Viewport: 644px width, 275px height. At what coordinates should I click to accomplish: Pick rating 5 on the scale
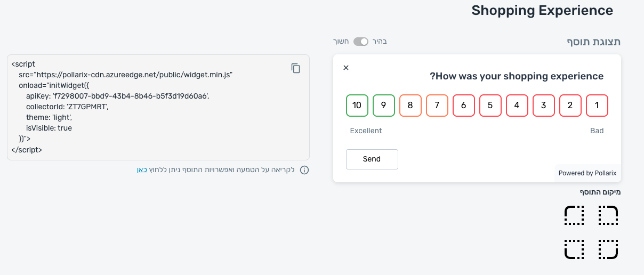coord(490,106)
